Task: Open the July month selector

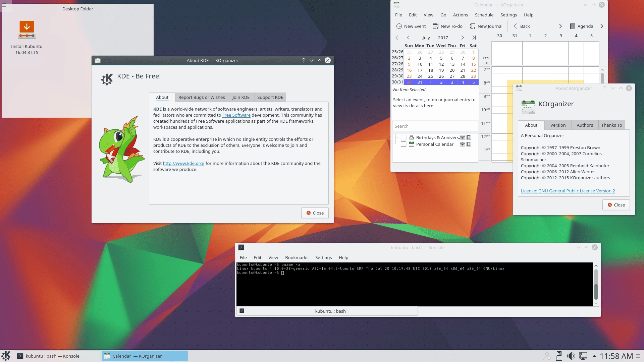Action: coord(426,38)
